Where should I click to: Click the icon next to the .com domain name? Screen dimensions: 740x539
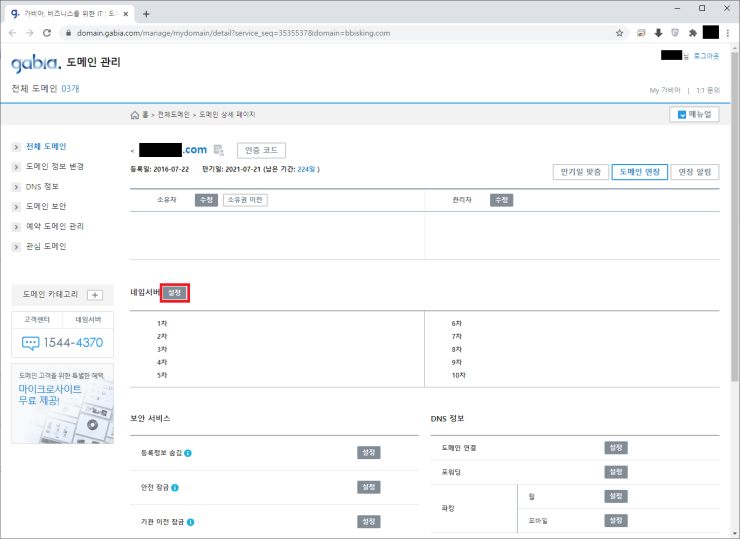(219, 150)
